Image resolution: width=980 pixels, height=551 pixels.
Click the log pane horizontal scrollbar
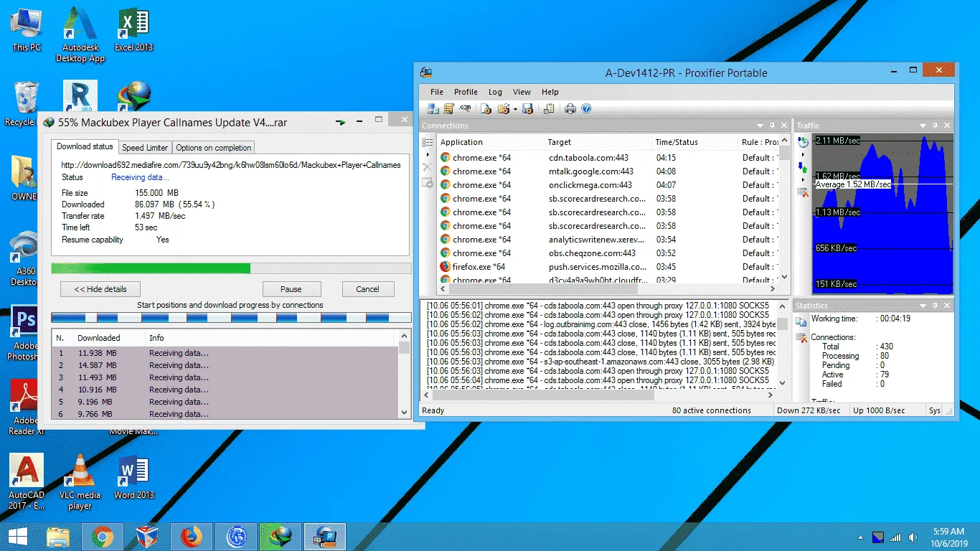598,394
